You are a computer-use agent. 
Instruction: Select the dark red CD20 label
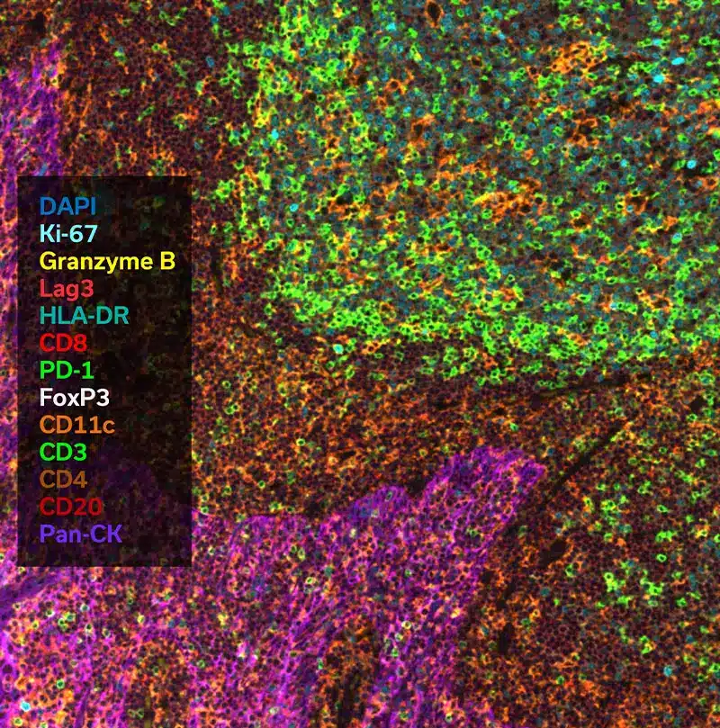pos(69,508)
